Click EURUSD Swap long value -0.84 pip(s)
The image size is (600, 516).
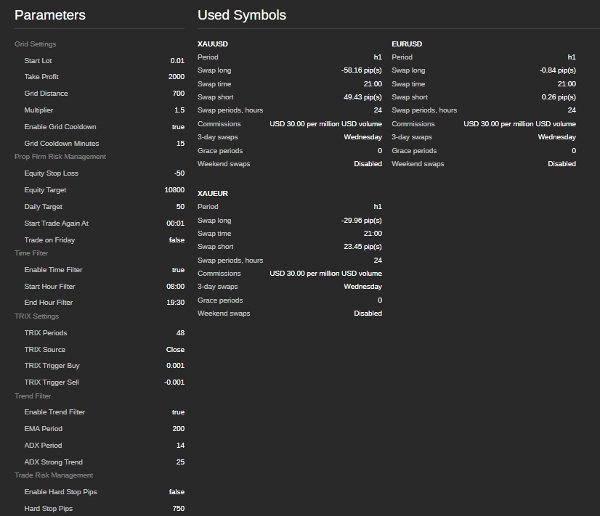point(558,70)
